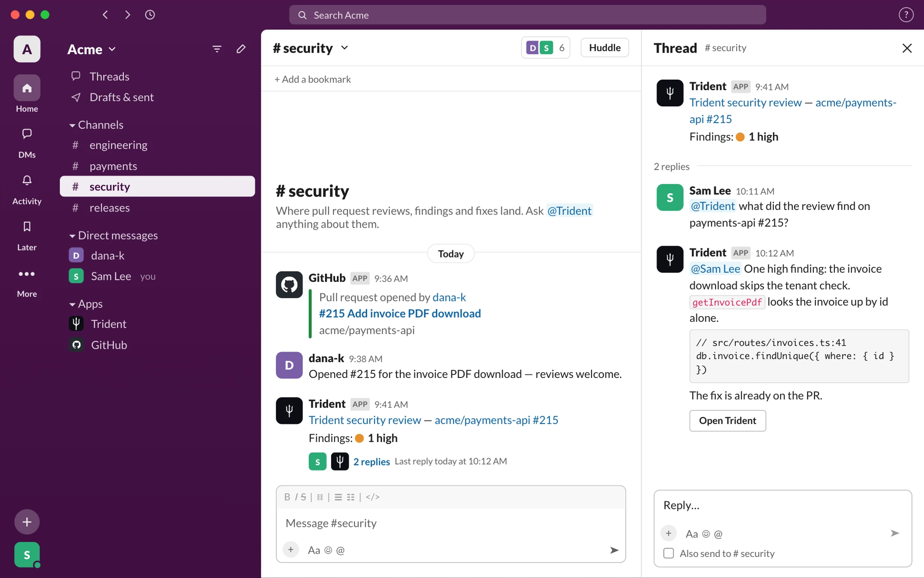The width and height of the screenshot is (924, 578).
Task: Toggle Aa formatting in the channel composer
Action: pos(314,550)
